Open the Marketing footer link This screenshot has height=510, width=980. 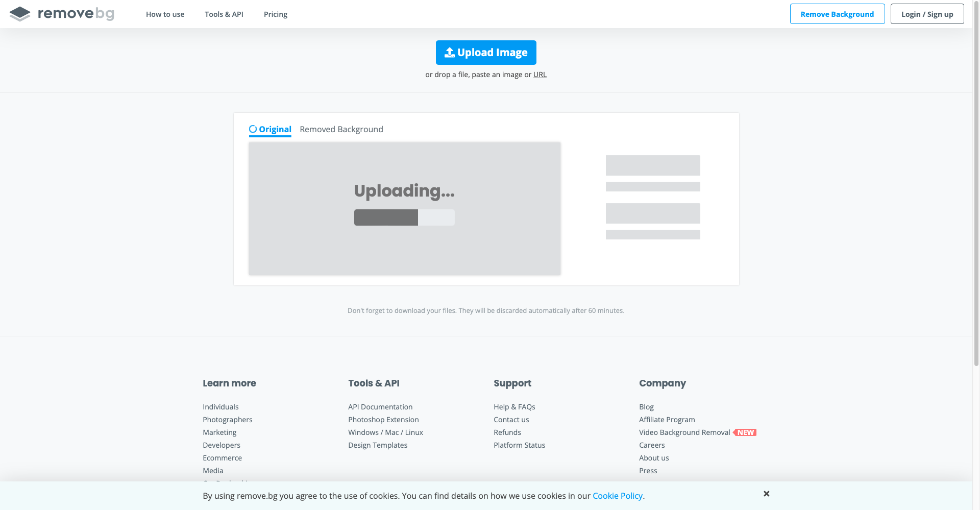tap(219, 432)
